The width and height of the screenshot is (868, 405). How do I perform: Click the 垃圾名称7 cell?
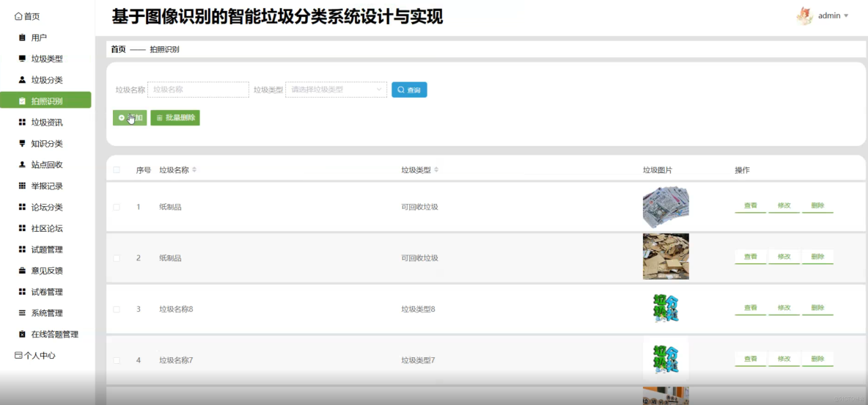176,361
